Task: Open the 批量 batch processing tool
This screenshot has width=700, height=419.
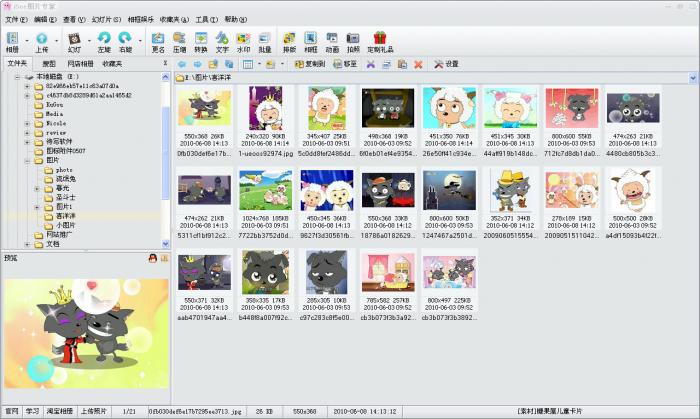Action: tap(265, 42)
